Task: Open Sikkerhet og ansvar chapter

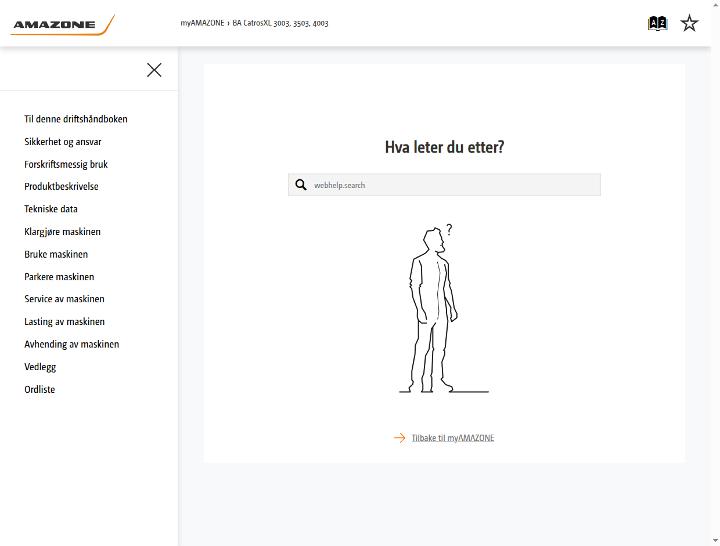Action: [63, 141]
